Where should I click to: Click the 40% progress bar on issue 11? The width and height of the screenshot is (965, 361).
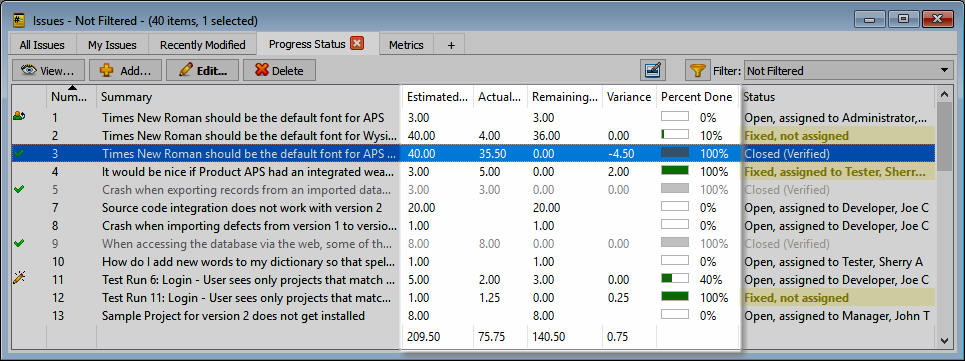(675, 279)
